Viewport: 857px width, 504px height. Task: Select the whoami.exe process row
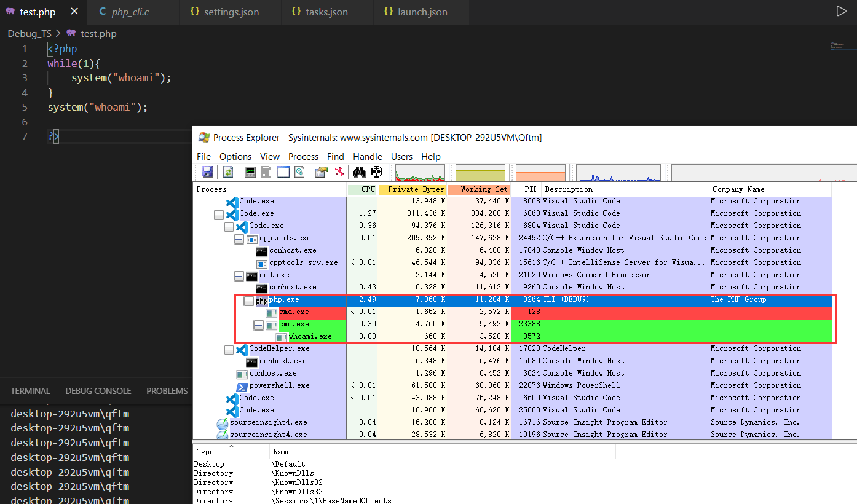[513, 337]
